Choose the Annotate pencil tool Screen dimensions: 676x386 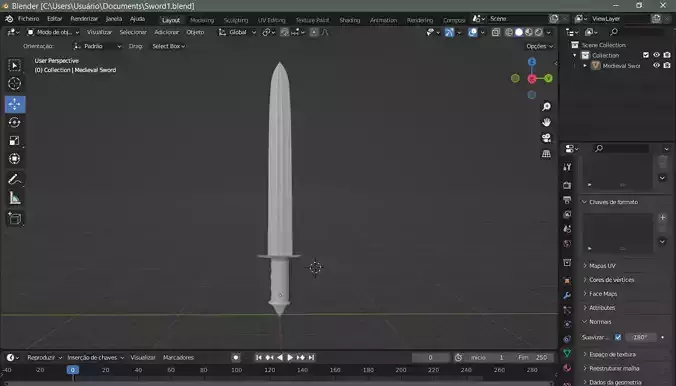pos(15,179)
